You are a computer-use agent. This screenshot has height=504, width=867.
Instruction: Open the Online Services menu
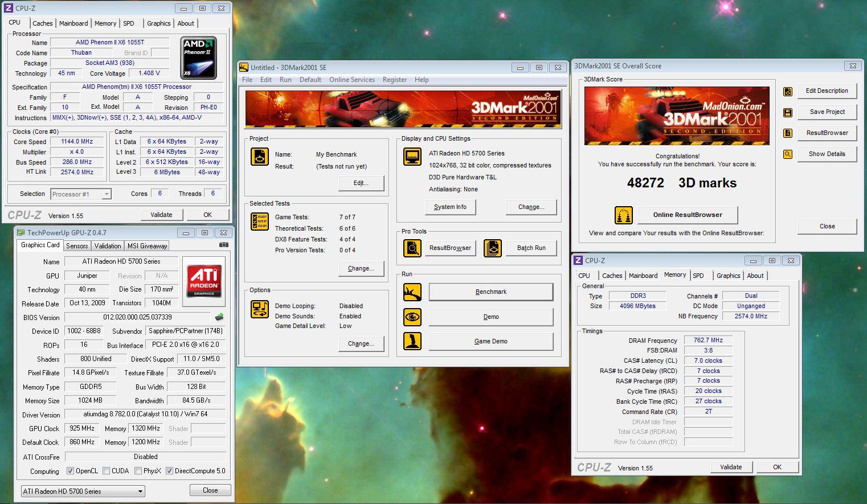(352, 80)
